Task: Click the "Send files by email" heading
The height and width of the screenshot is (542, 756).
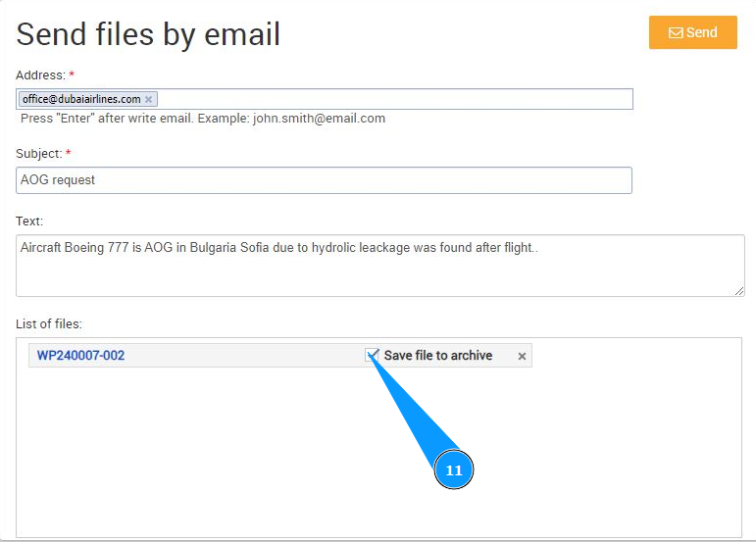Action: click(148, 34)
